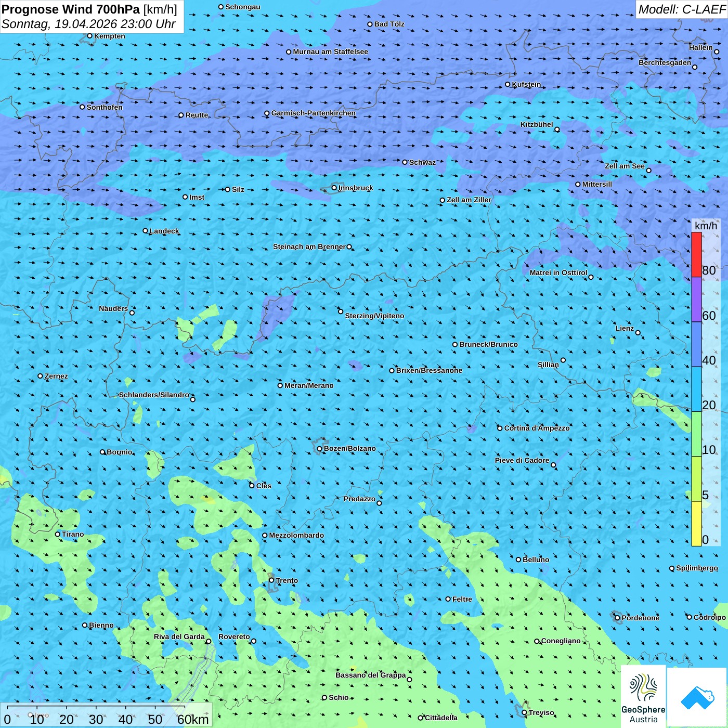Click the Kitzbühel label
This screenshot has height=728, width=728.
tap(537, 124)
